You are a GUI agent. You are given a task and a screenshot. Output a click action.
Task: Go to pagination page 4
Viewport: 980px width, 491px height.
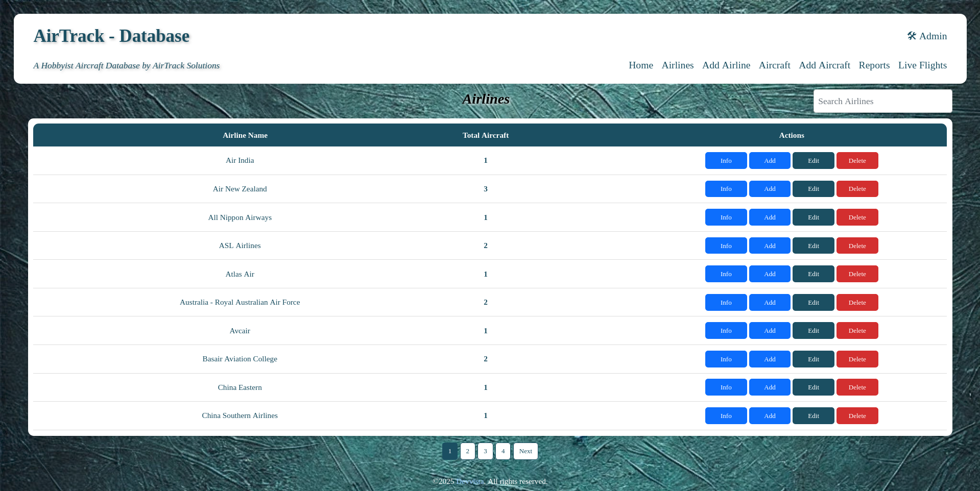coord(503,451)
